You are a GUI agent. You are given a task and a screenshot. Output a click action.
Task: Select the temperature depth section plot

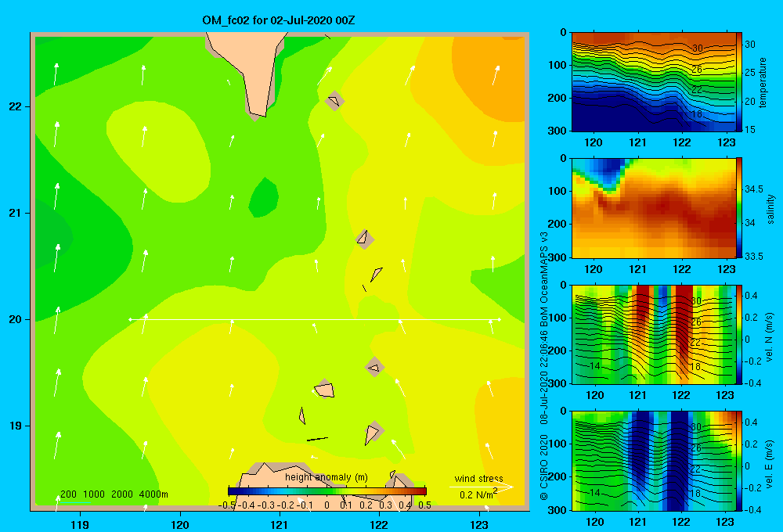[654, 82]
